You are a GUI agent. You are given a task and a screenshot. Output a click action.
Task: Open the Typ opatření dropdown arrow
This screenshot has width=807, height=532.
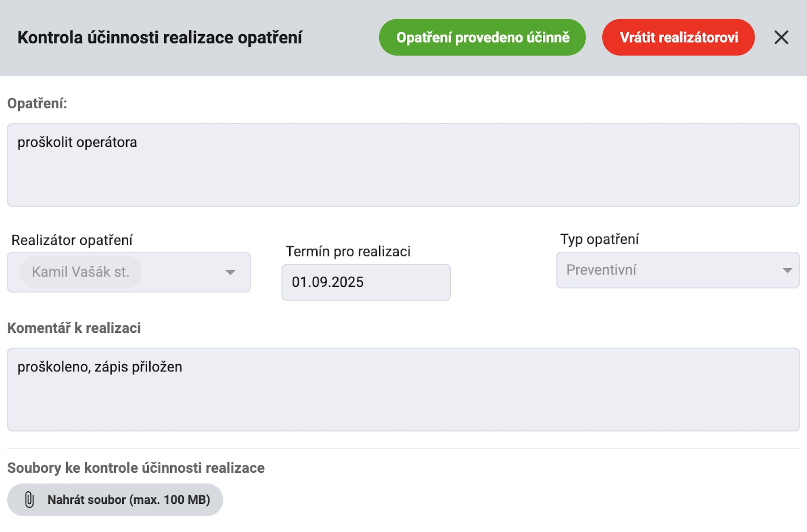pyautogui.click(x=787, y=270)
